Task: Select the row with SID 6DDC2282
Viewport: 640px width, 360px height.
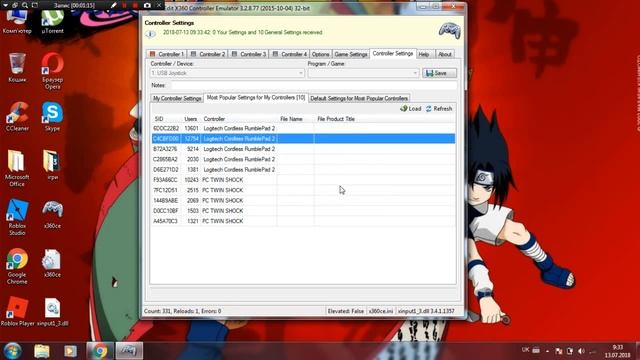Action: point(303,128)
